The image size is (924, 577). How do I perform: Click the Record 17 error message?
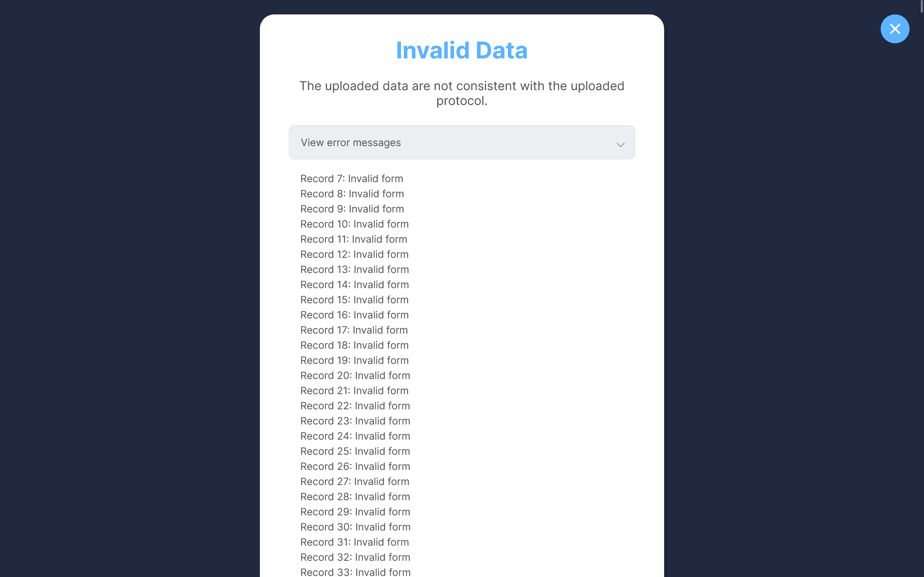click(354, 330)
